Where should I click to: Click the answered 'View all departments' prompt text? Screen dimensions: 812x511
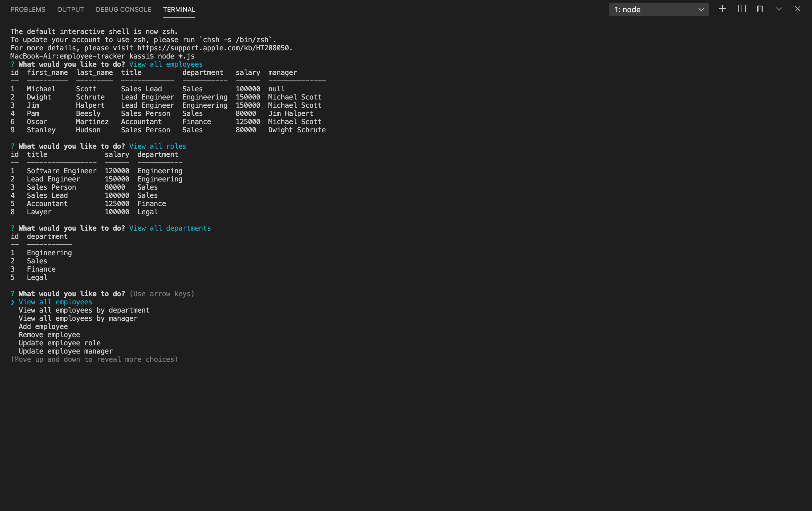[170, 228]
